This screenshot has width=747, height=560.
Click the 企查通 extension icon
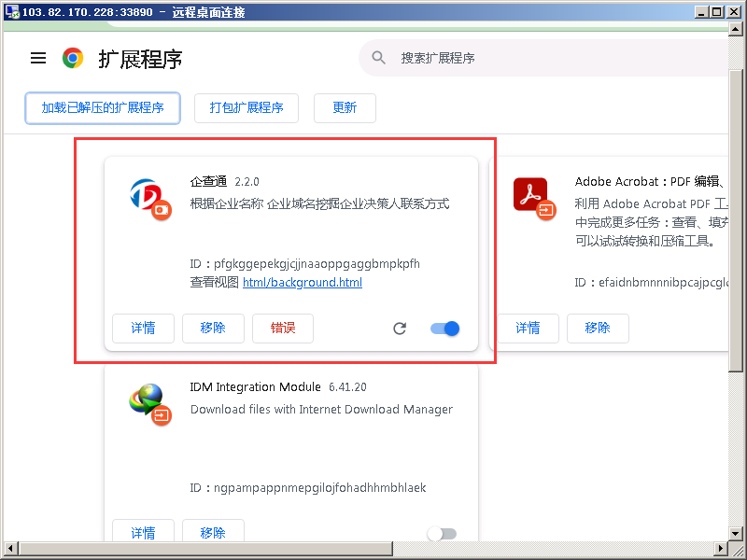[x=149, y=200]
